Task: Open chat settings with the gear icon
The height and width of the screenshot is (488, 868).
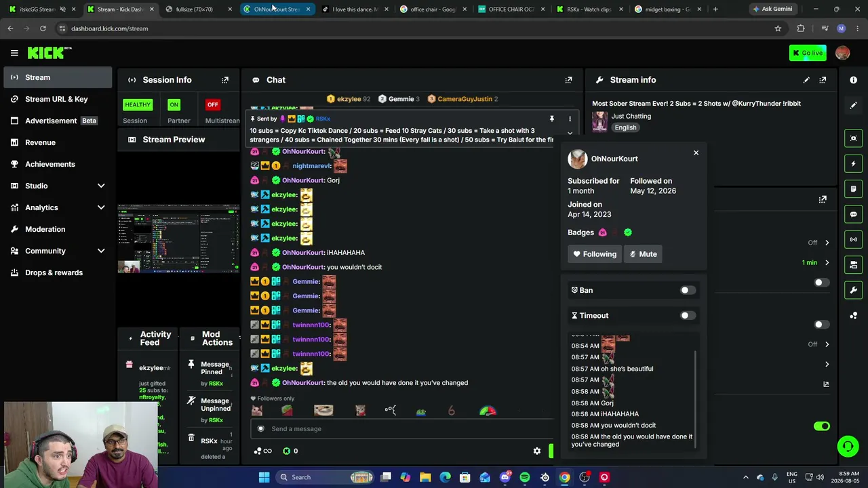Action: click(x=537, y=451)
